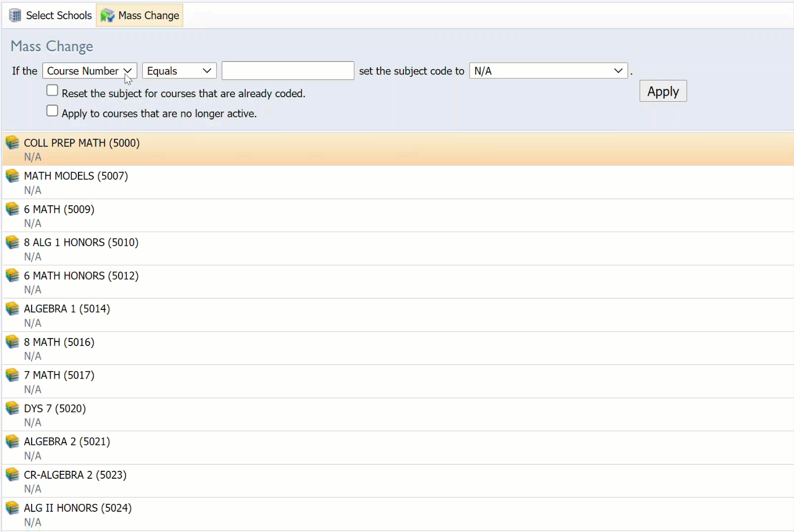Click book icon beside 6 MATH (5009)
Image resolution: width=794 pixels, height=532 pixels.
point(12,209)
